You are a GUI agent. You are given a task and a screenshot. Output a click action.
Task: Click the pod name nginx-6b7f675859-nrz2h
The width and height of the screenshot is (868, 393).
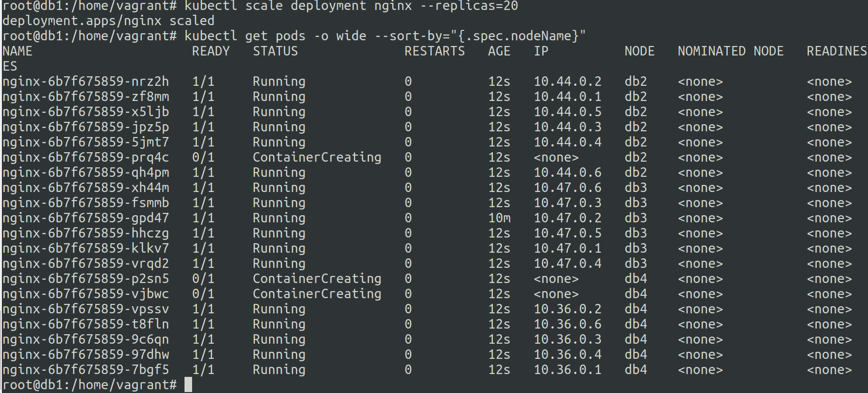[x=85, y=82]
